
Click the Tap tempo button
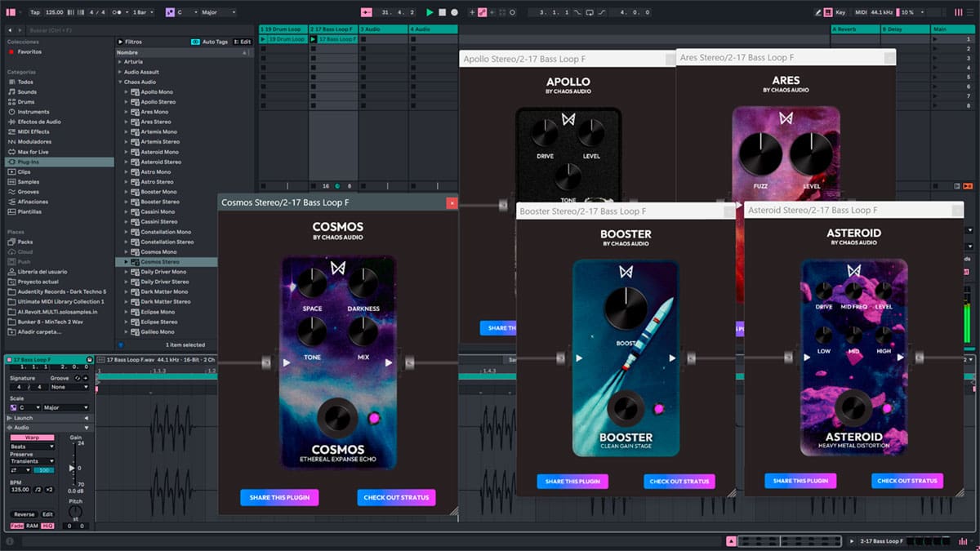click(34, 12)
